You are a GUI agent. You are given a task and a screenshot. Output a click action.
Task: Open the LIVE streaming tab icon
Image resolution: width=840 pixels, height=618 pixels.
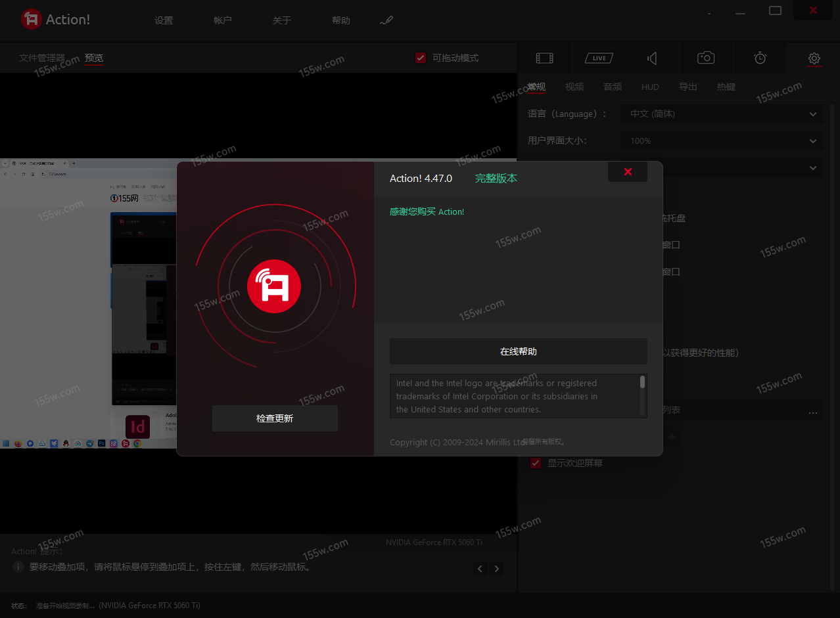[599, 58]
